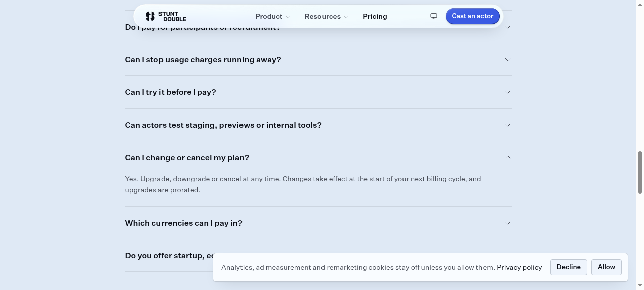644x290 pixels.
Task: Expand 'Which currencies can I pay in?'
Action: (x=318, y=223)
